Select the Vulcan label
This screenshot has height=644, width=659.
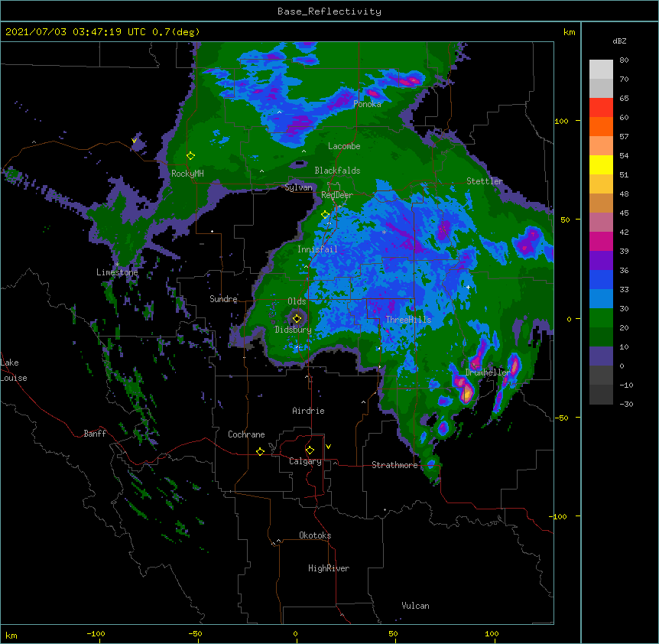pos(415,606)
